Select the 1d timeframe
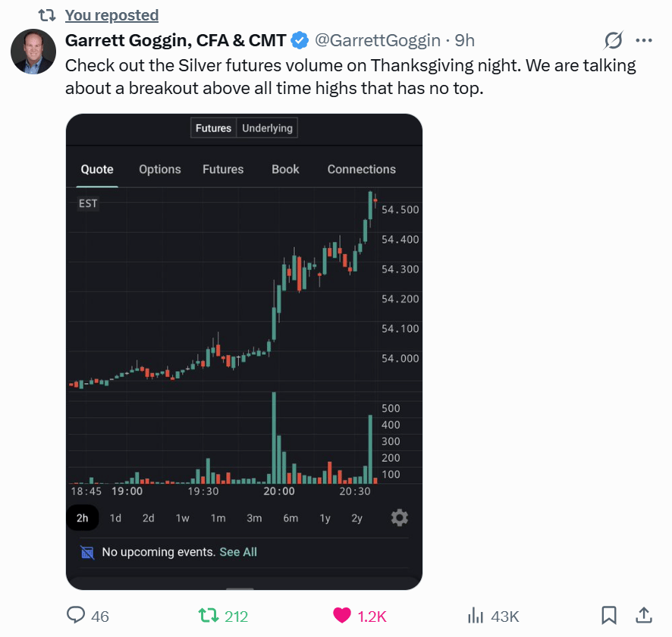 [115, 518]
